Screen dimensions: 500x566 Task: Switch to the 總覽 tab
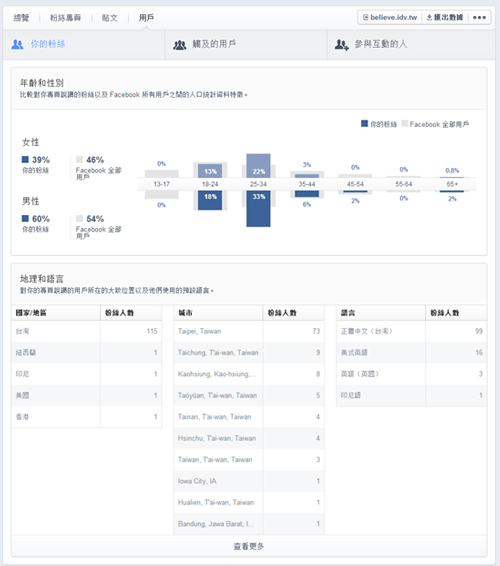pyautogui.click(x=21, y=18)
